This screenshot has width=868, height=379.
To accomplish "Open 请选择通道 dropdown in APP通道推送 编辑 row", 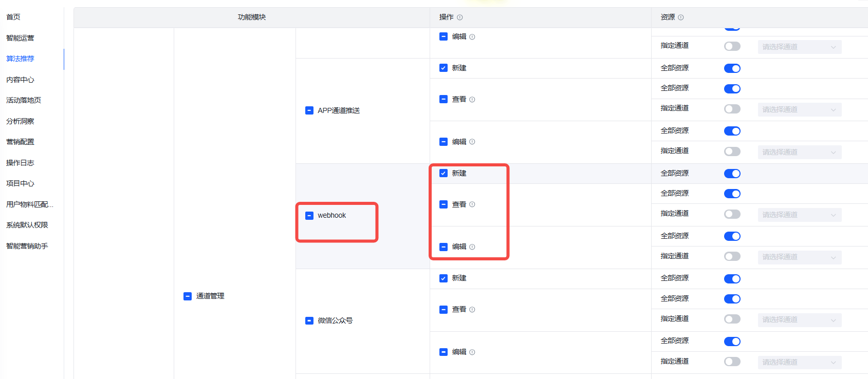I will [x=799, y=152].
